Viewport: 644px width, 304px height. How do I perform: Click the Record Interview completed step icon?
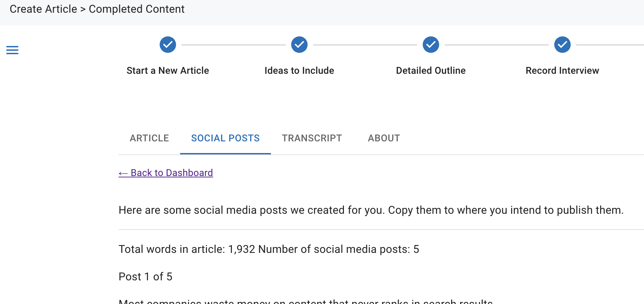pyautogui.click(x=562, y=45)
